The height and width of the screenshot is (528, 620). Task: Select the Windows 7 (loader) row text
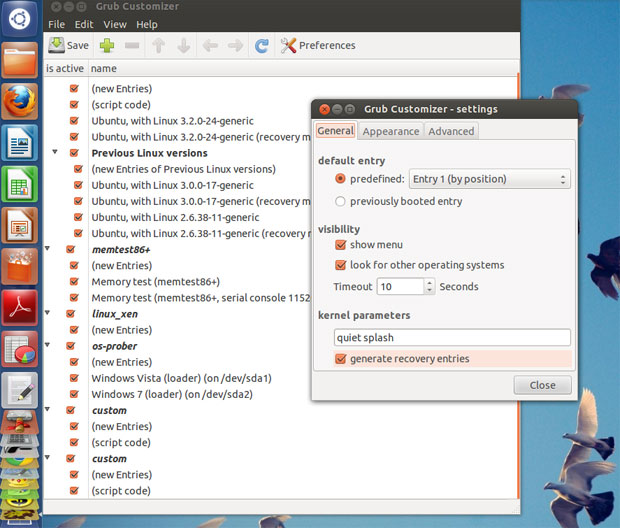pos(172,394)
